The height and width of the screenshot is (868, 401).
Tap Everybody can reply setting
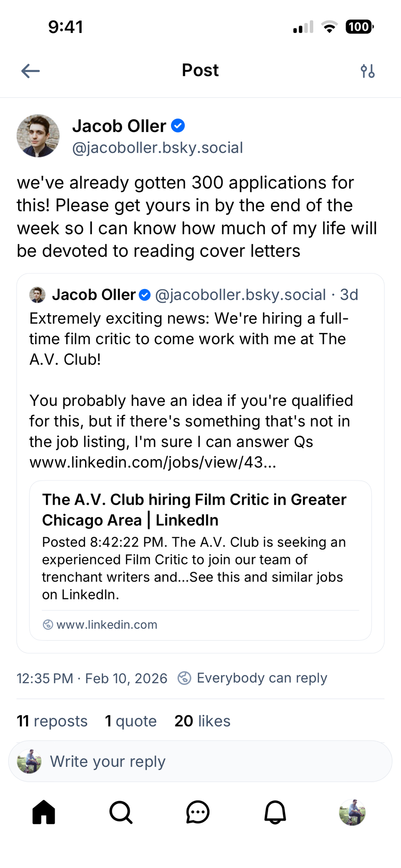click(x=253, y=678)
